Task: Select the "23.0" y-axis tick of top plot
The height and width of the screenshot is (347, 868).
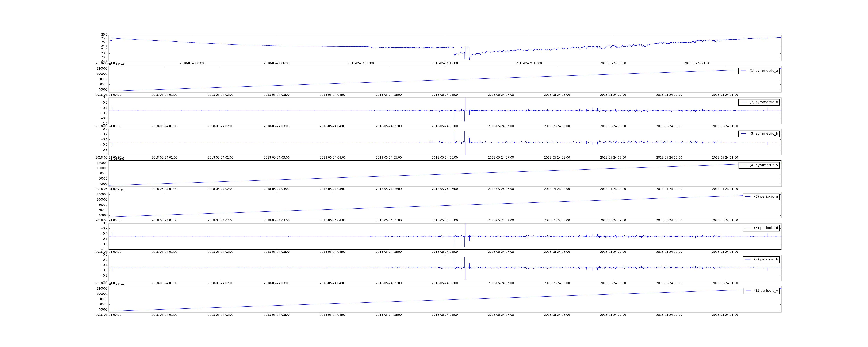Action: (104, 57)
